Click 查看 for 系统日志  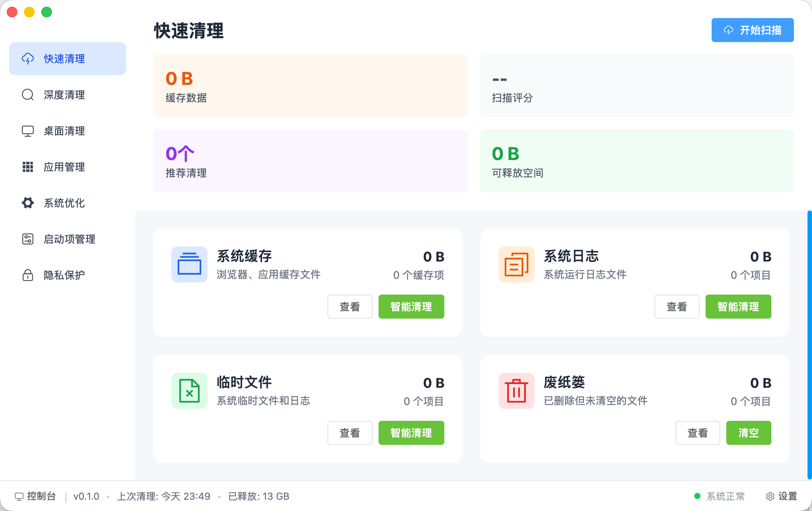pos(677,307)
